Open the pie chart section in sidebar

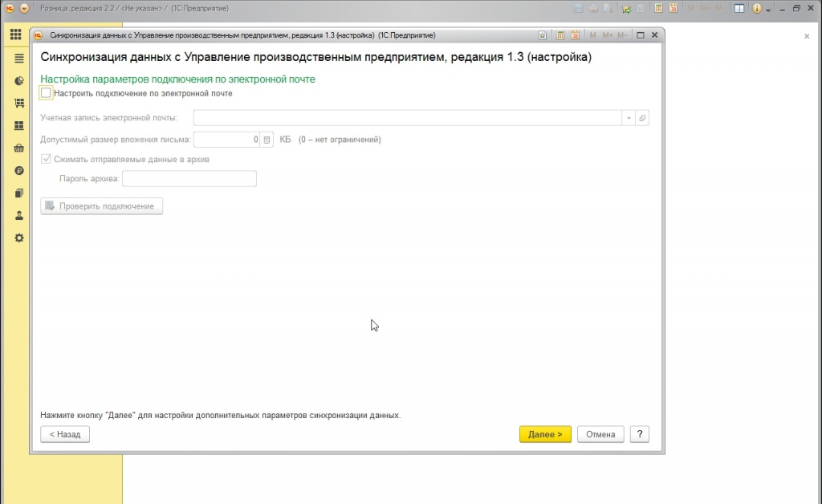click(x=19, y=81)
